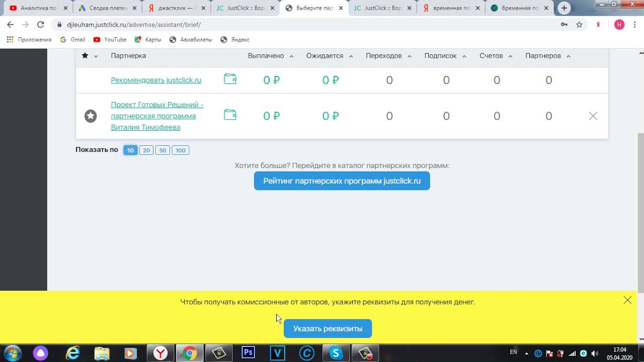Image resolution: width=644 pixels, height=362 pixels.
Task: Switch to джастклик Yandex search tab
Action: click(176, 8)
